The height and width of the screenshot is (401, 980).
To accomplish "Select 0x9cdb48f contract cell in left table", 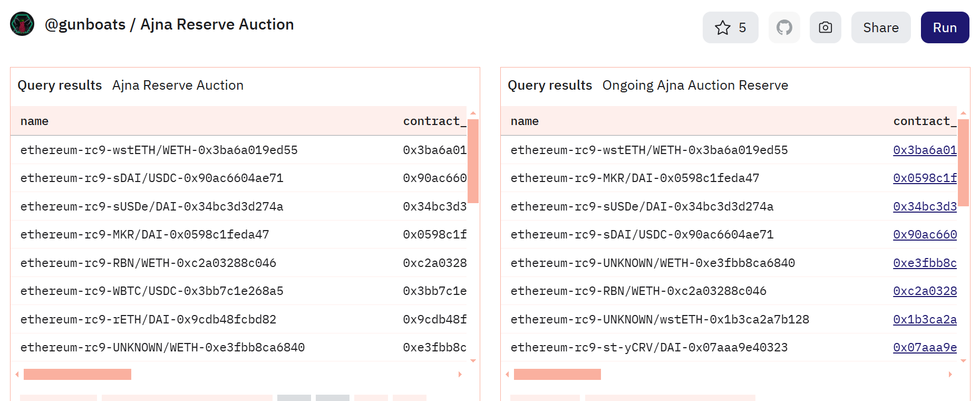I will [434, 319].
